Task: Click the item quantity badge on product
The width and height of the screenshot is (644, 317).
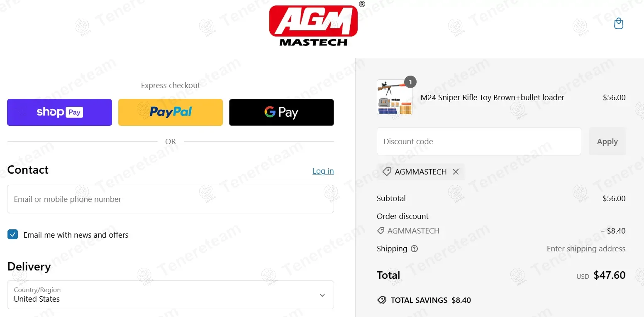Action: 410,82
